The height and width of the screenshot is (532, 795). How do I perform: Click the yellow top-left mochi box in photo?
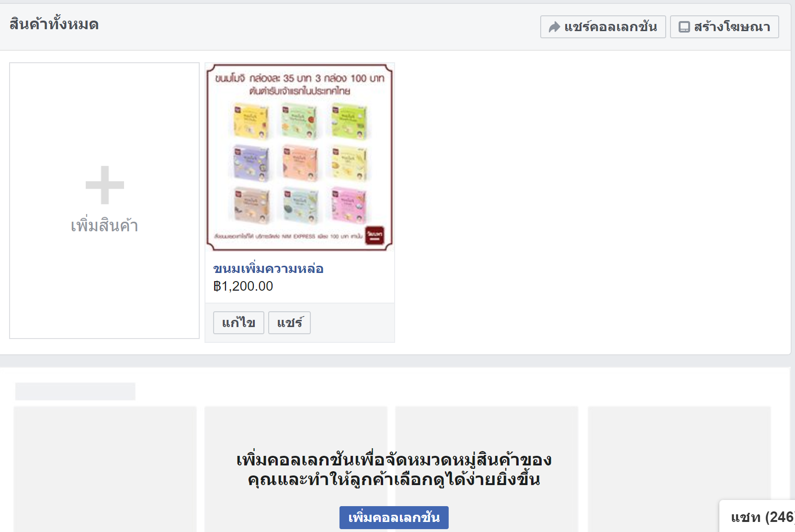[x=251, y=122]
